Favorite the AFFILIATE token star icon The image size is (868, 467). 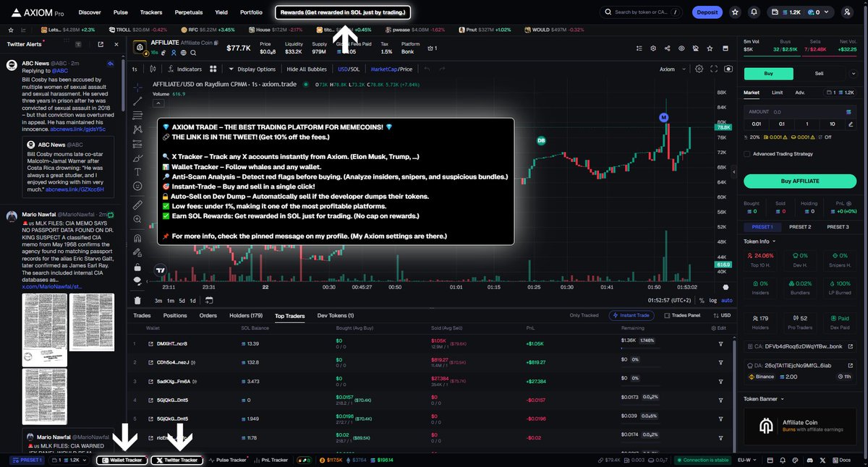point(695,48)
